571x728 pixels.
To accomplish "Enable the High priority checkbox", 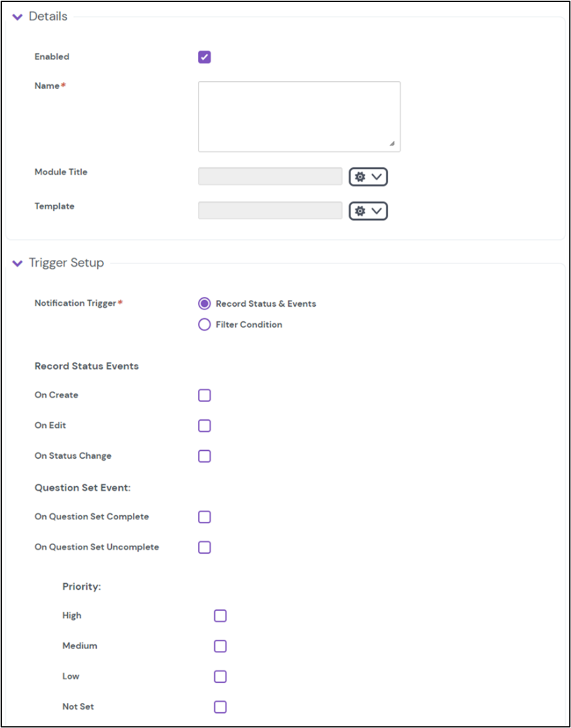I will (x=220, y=615).
